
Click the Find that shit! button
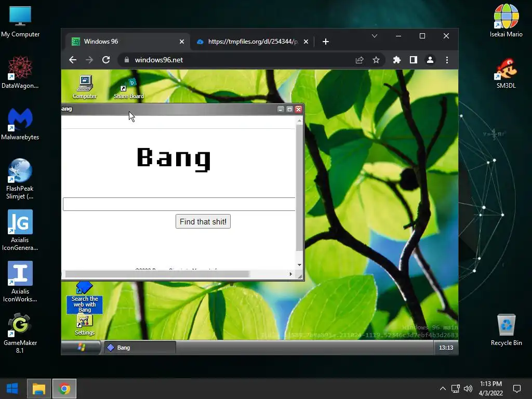pyautogui.click(x=203, y=221)
